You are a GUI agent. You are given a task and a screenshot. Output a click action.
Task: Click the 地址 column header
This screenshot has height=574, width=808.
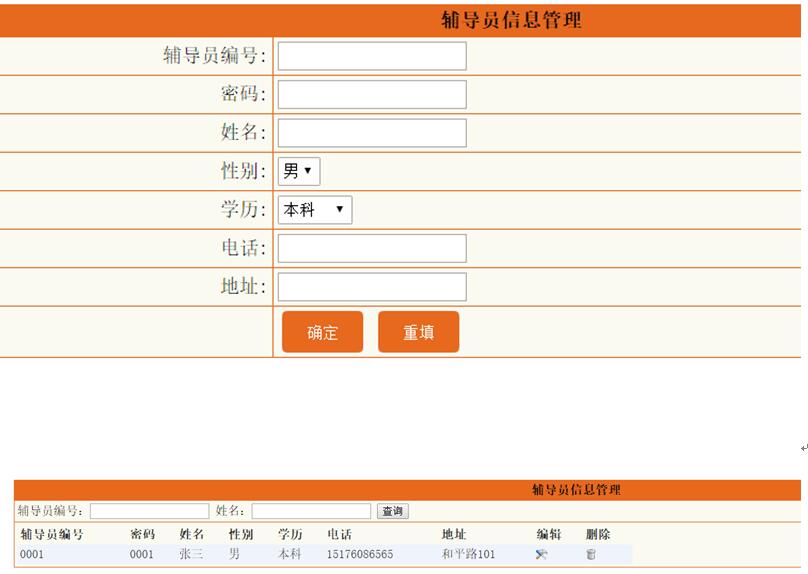click(454, 534)
